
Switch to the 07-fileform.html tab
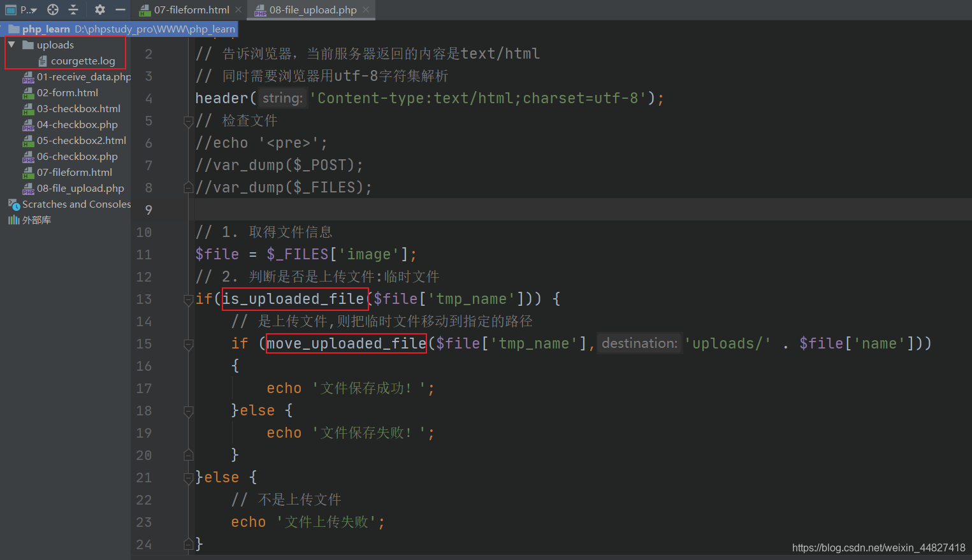click(x=191, y=10)
